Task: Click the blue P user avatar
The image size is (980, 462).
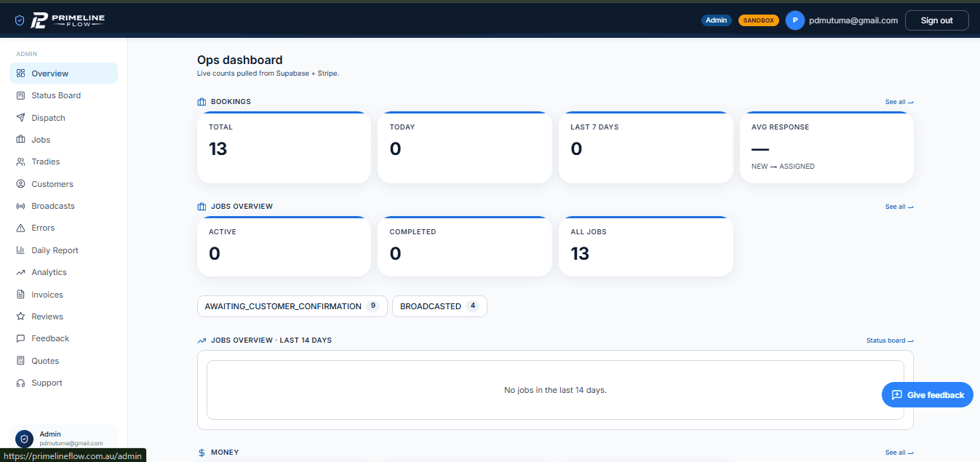Action: pyautogui.click(x=794, y=20)
